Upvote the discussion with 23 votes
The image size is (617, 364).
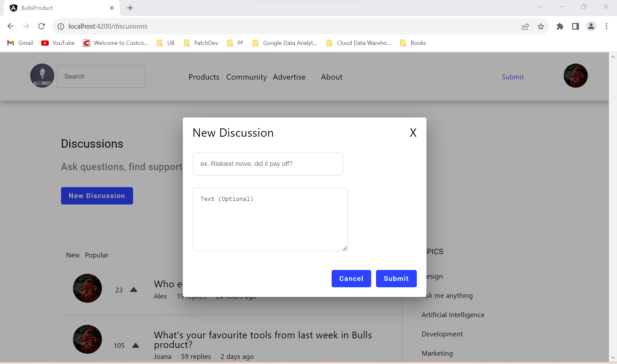(x=134, y=290)
